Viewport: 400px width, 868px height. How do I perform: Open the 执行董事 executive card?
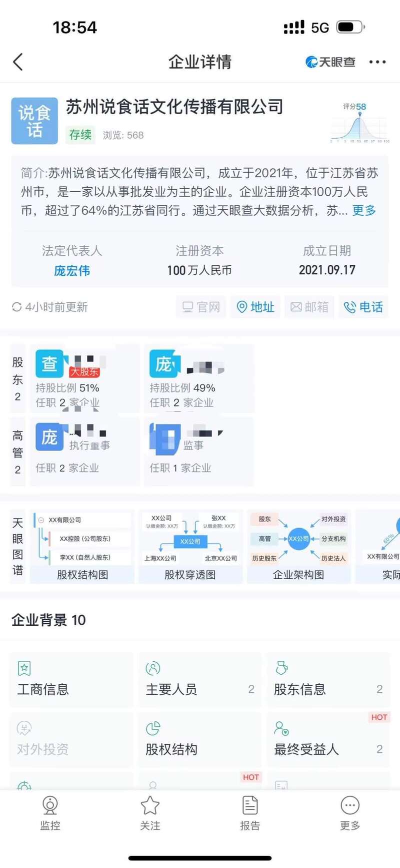click(x=85, y=452)
